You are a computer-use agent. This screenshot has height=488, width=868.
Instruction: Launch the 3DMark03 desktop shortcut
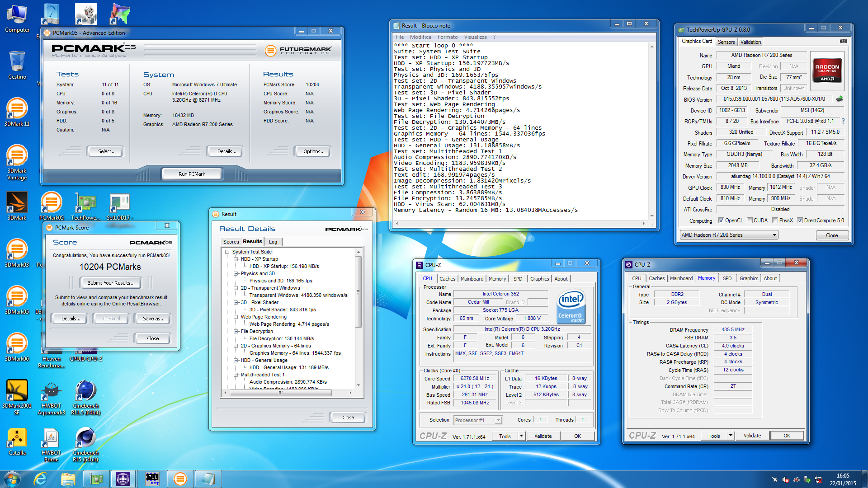pos(17,253)
